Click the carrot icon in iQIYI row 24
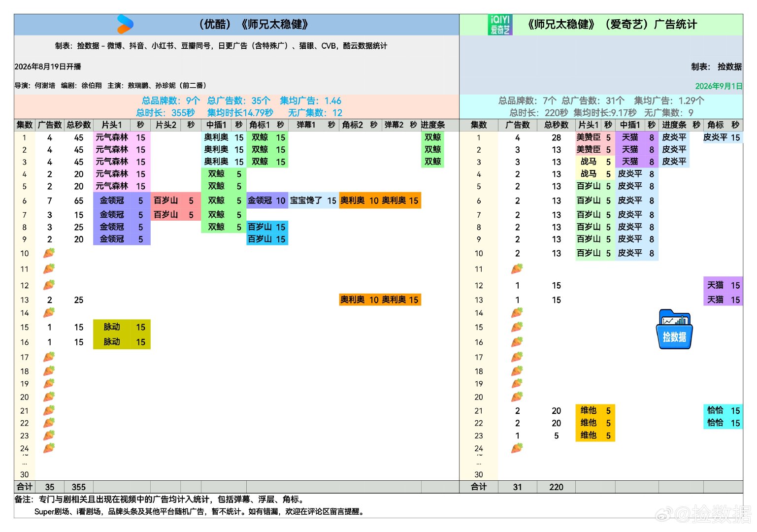 517,448
